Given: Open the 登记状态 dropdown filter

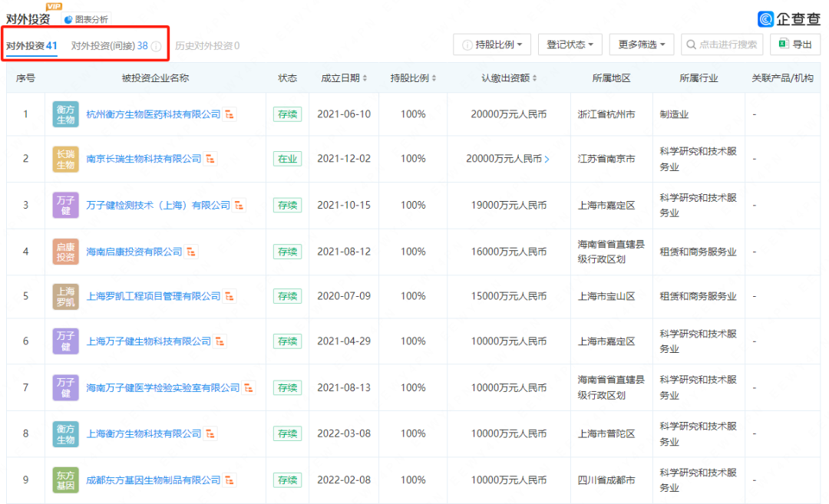Looking at the screenshot, I should pyautogui.click(x=570, y=44).
